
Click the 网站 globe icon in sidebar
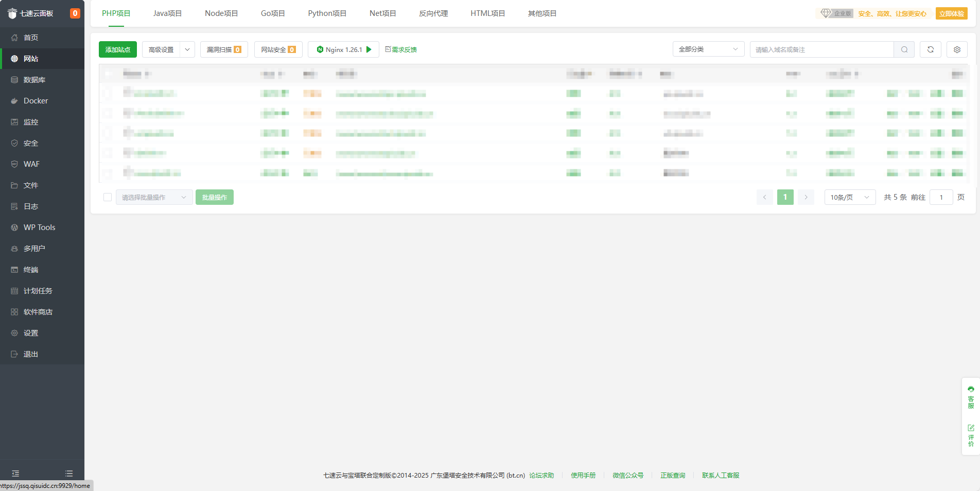point(14,59)
